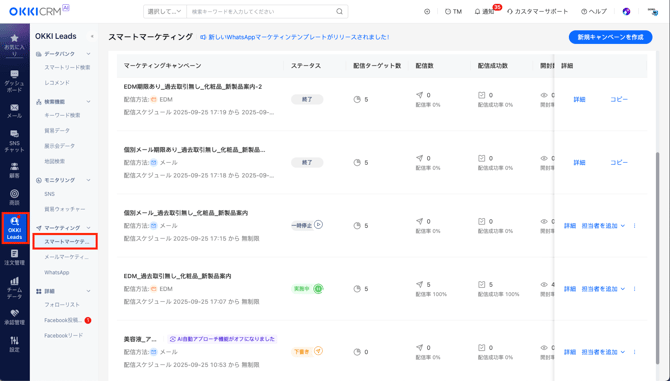Screen dimensions: 670x381
Task: Open more options for 個別メール_過去取引無し_化粧品_新製品案内 row
Action: (x=635, y=226)
